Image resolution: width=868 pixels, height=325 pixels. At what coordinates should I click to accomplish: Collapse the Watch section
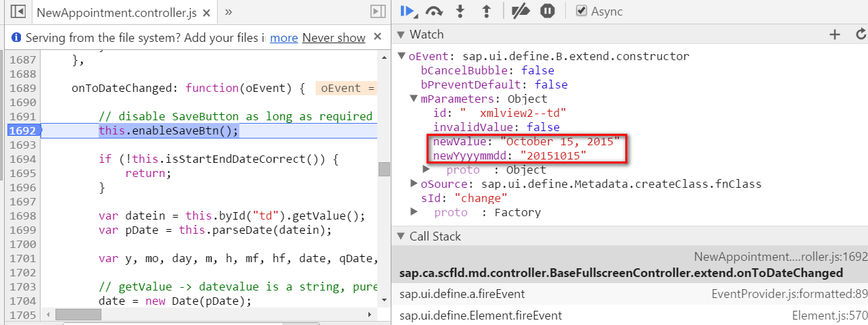point(400,34)
